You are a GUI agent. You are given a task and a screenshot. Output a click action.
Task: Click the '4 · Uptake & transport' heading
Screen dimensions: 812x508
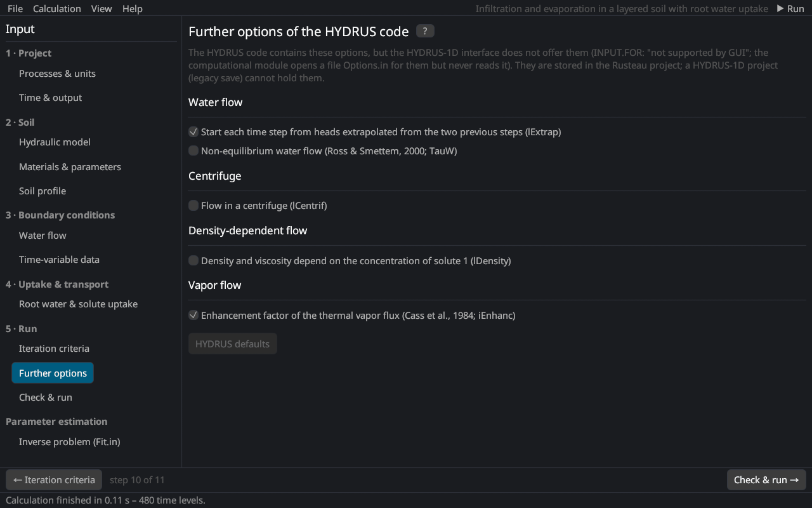point(57,284)
